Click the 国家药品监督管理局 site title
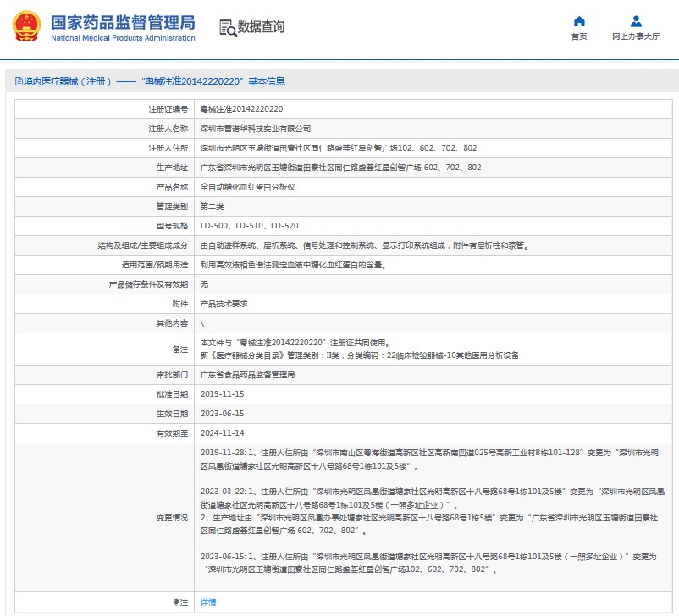Viewport: 679px width, 616px height. pos(123,23)
